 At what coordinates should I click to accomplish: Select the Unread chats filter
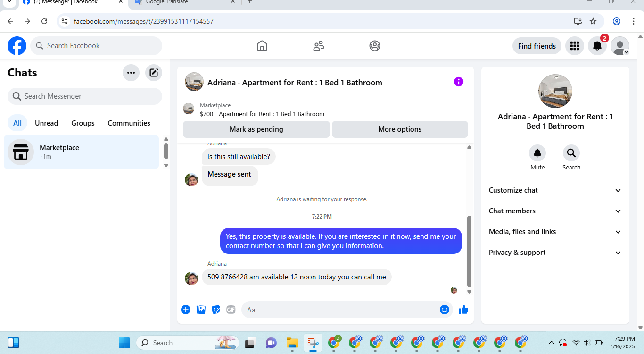47,123
